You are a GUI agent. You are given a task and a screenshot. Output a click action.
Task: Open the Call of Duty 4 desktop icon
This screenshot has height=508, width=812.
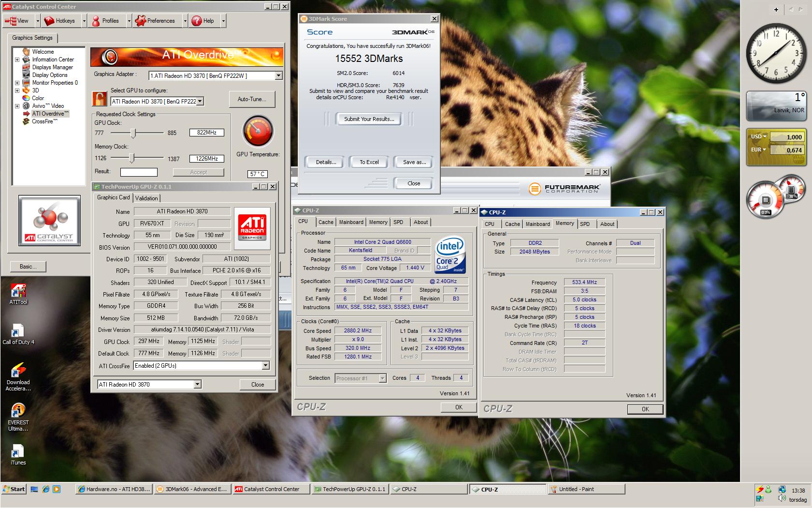point(18,334)
